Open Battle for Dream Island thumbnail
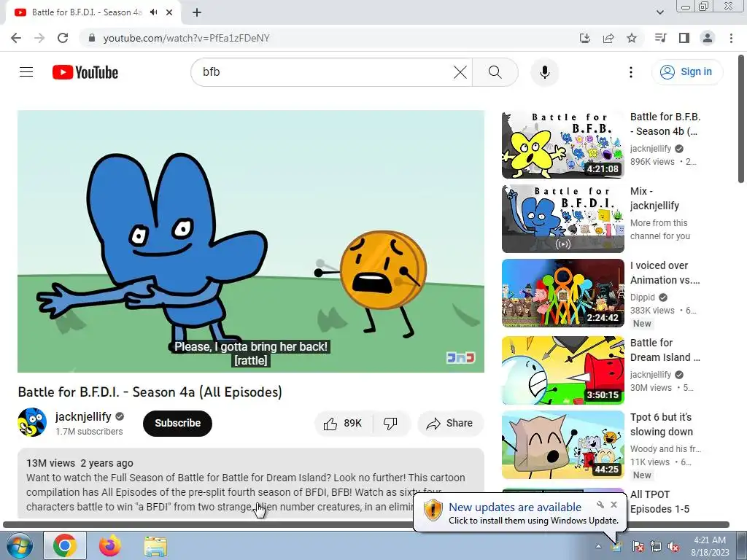Image resolution: width=747 pixels, height=560 pixels. click(562, 370)
